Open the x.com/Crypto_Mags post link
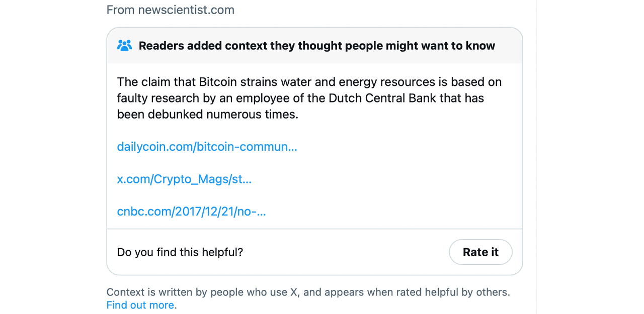Image resolution: width=644 pixels, height=314 pixels. click(184, 179)
